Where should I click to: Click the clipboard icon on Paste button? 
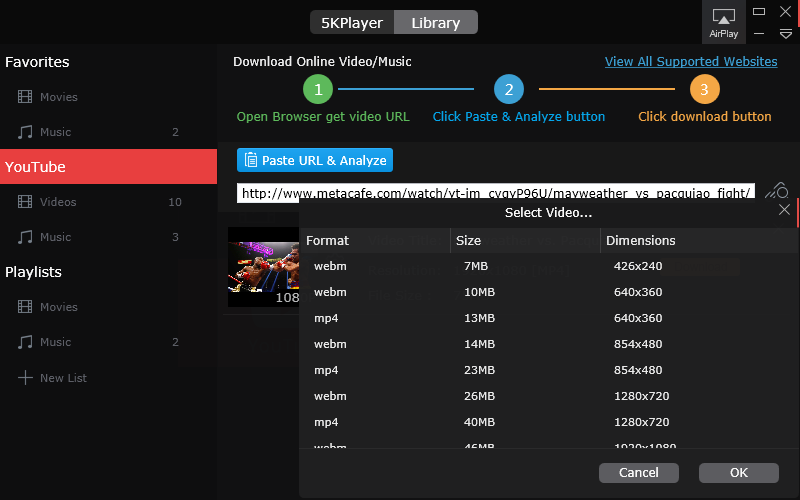[x=251, y=160]
